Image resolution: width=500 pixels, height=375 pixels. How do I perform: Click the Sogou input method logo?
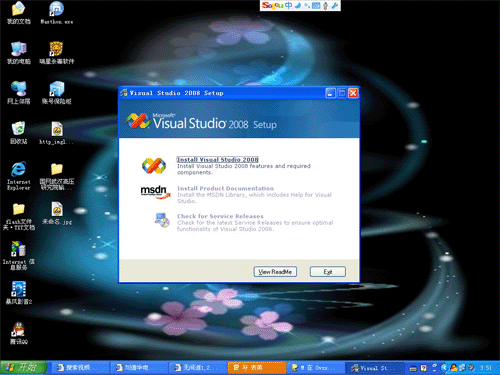pyautogui.click(x=272, y=5)
